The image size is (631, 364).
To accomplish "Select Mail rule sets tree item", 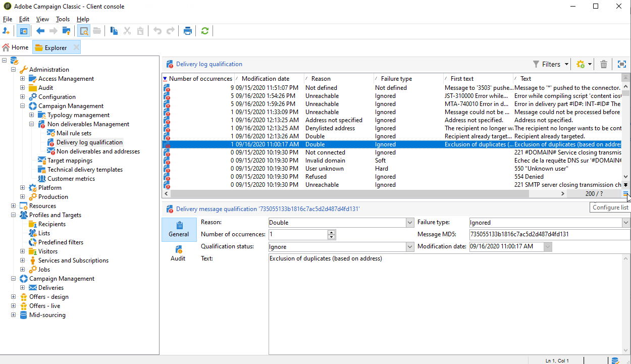I will (74, 133).
